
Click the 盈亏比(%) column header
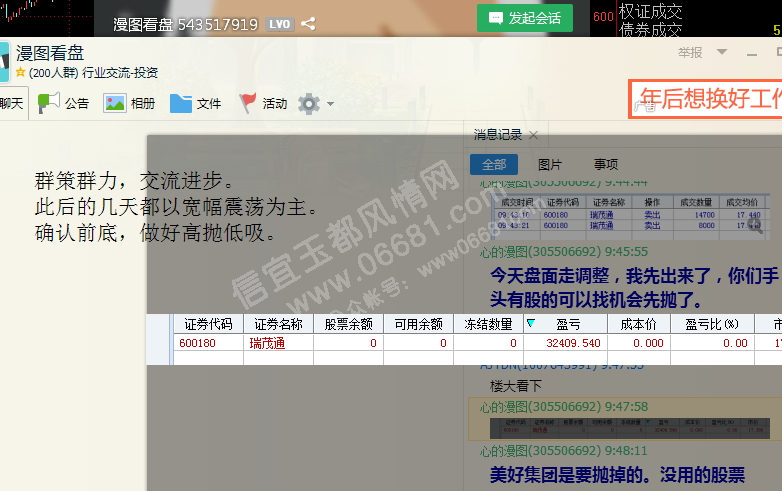click(x=712, y=324)
